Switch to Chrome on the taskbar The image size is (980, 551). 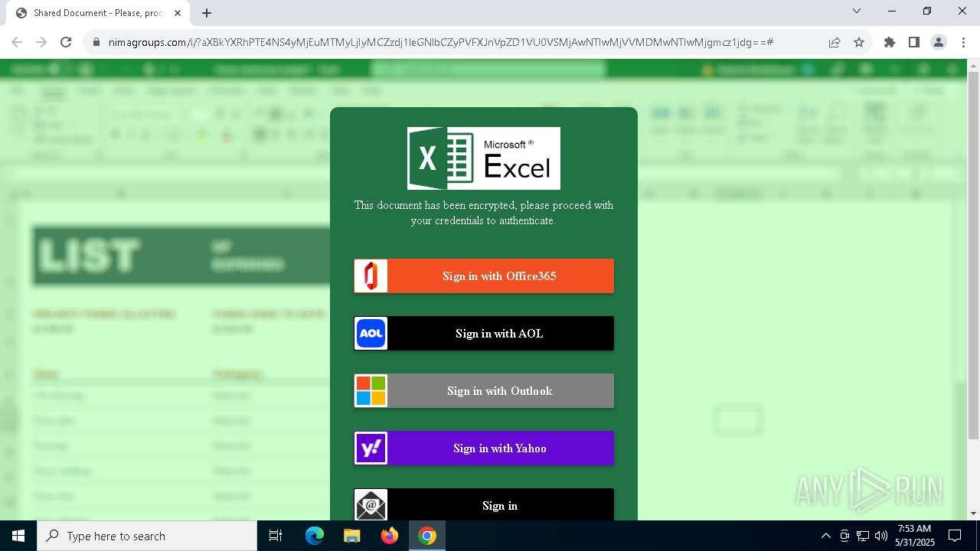pos(427,536)
